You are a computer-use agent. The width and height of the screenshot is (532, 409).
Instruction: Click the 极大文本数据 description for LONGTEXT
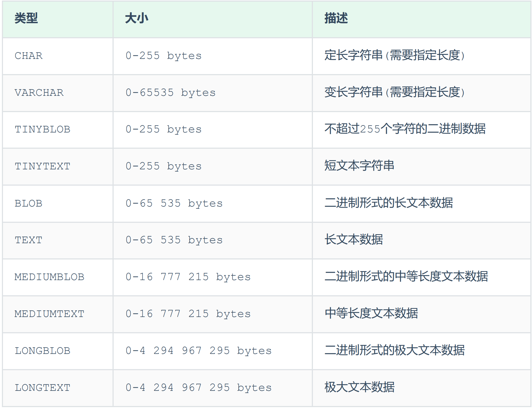[359, 387]
